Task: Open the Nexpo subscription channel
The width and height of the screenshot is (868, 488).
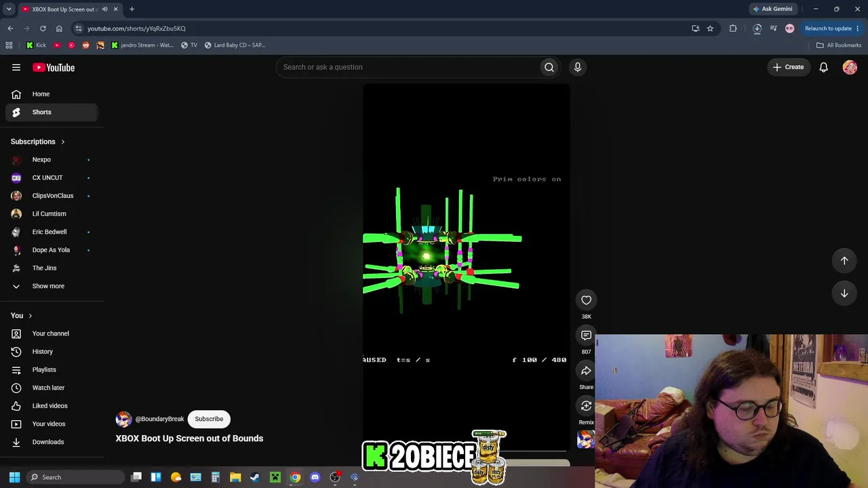Action: (52, 160)
